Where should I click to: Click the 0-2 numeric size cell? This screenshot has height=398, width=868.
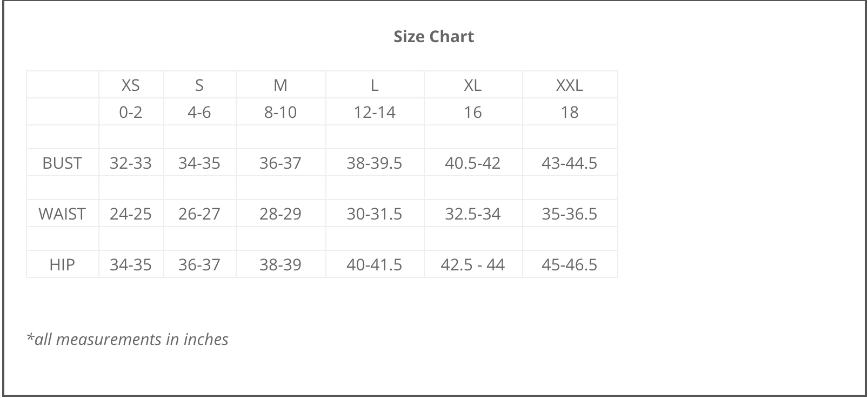point(130,112)
